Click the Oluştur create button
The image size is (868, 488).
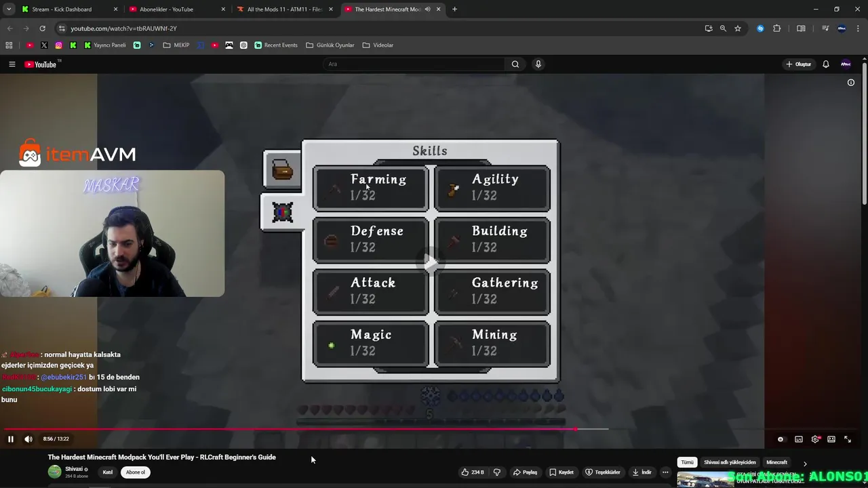(799, 64)
